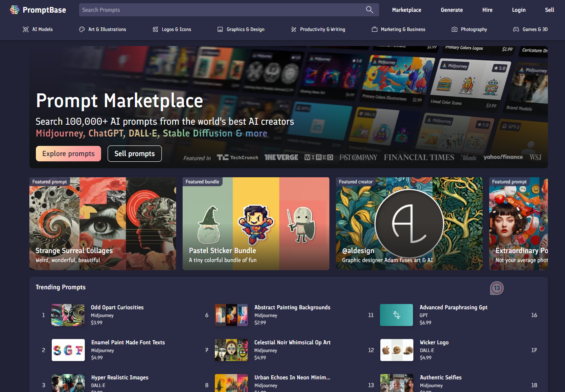Open Wicker Logo thumbnail
Image resolution: width=565 pixels, height=392 pixels.
click(397, 350)
